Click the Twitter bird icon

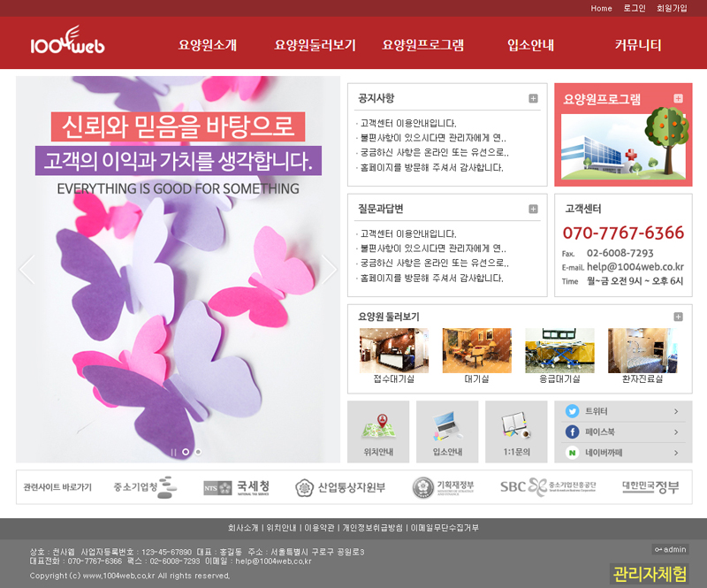[572, 411]
